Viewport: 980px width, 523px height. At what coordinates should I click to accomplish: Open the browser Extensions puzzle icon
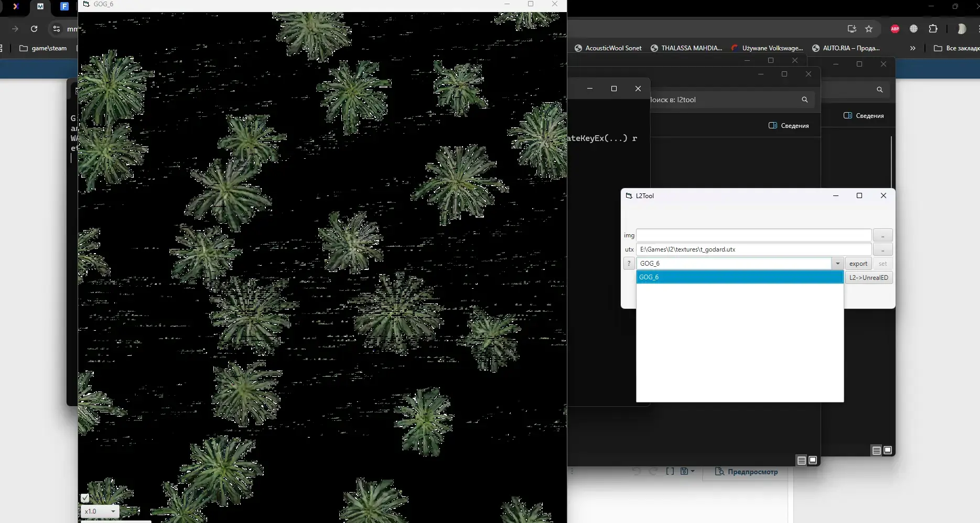point(933,29)
